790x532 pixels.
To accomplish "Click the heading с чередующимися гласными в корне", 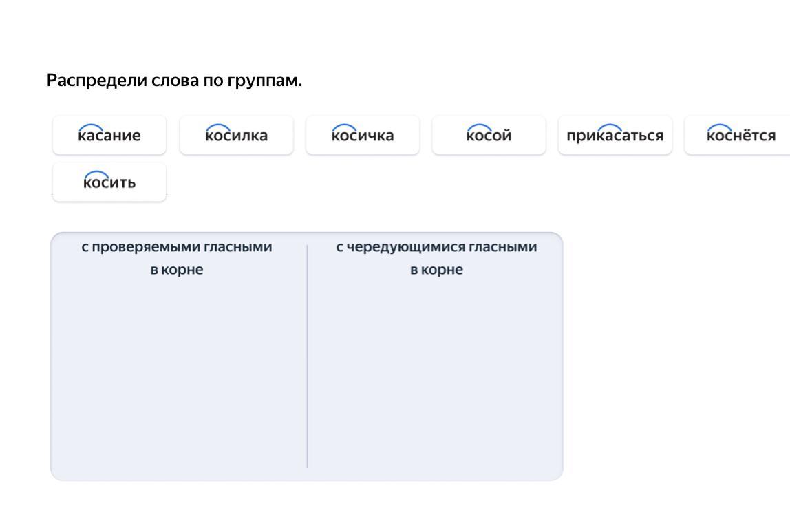I will click(436, 258).
